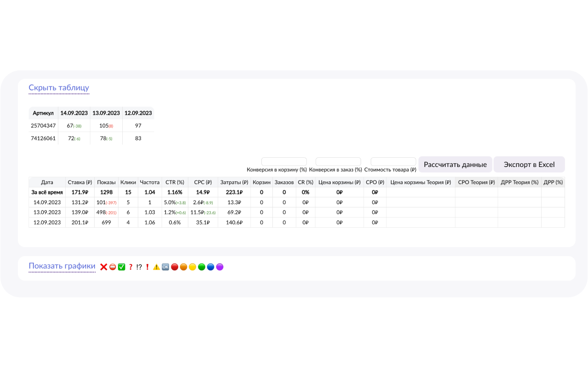Viewport: 588px width, 368px height.
Task: Select the purple circle marker
Action: tap(220, 267)
